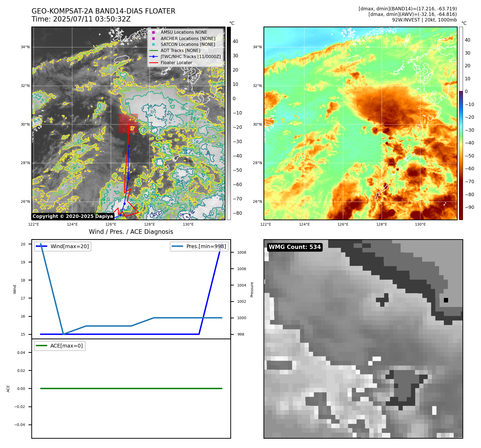
Task: Click the AWV dmax dmin values text
Action: coord(413,14)
